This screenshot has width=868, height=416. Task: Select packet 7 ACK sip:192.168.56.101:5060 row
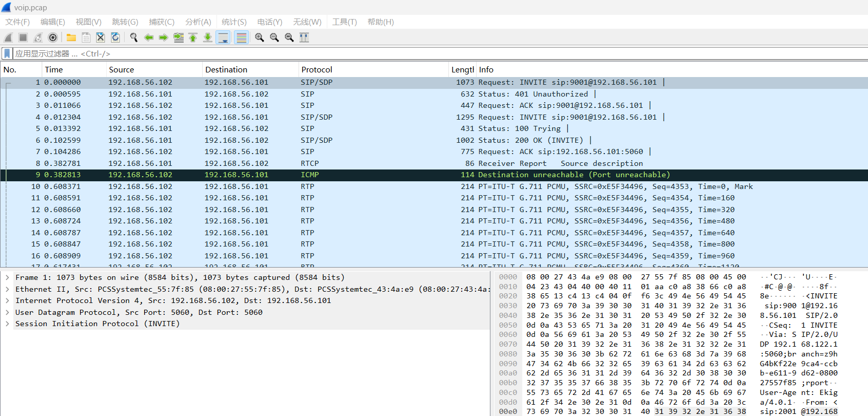click(x=434, y=152)
